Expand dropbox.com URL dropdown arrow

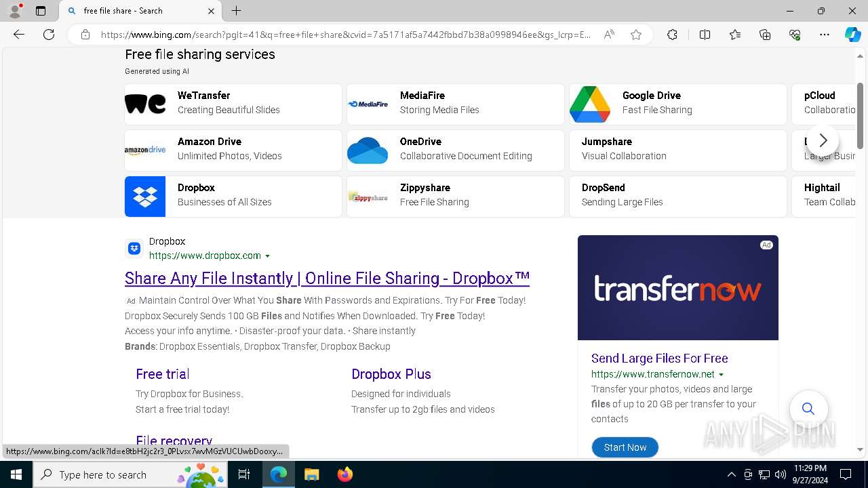pyautogui.click(x=267, y=256)
